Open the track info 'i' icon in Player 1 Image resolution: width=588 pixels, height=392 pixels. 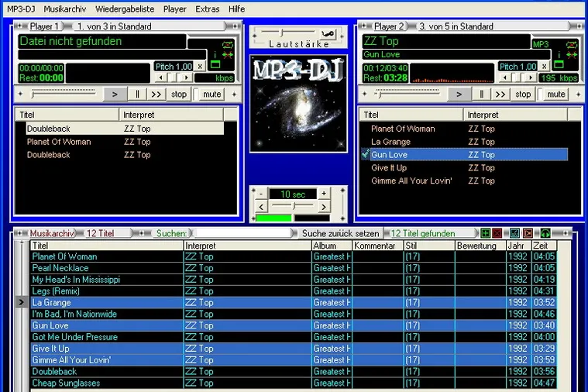click(215, 55)
